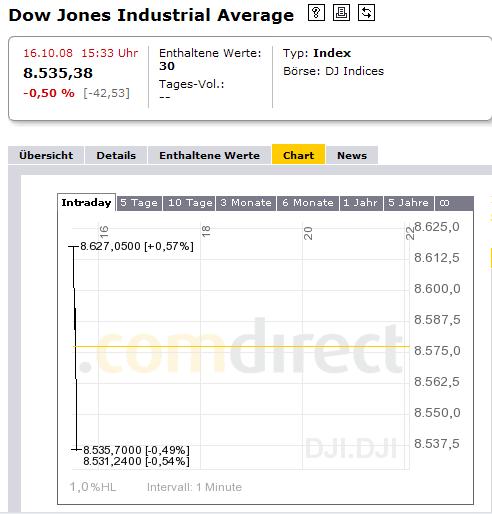Image resolution: width=492 pixels, height=514 pixels.
Task: Click the high label 8.627,0500 [+0,57%]
Action: coord(137,246)
